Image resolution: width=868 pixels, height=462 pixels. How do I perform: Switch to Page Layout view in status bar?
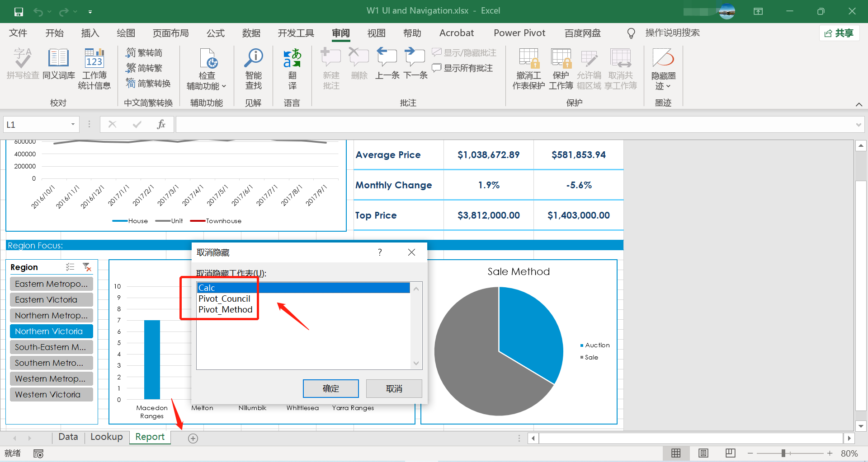coord(703,453)
